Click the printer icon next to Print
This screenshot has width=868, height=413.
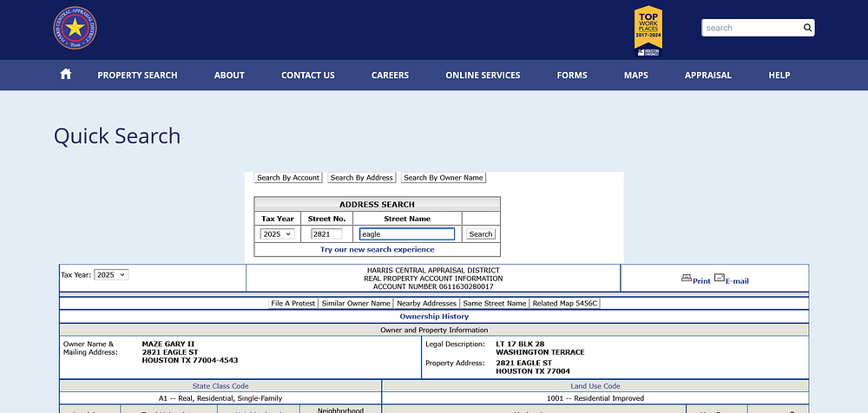687,278
